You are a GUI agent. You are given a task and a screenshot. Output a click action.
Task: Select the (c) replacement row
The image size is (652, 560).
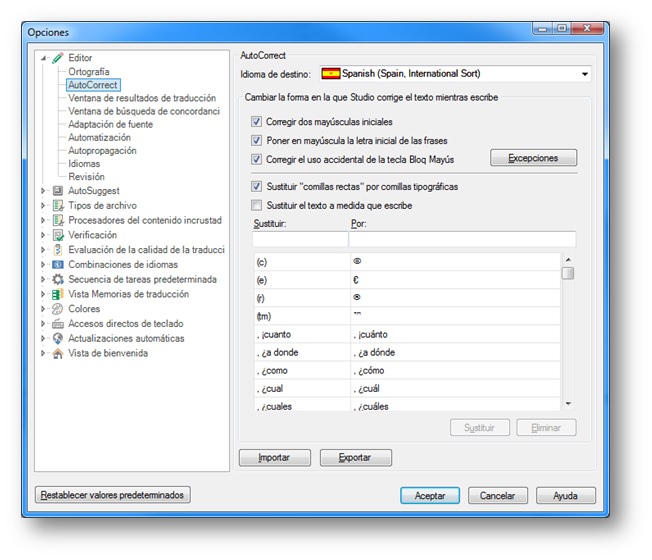click(x=407, y=262)
